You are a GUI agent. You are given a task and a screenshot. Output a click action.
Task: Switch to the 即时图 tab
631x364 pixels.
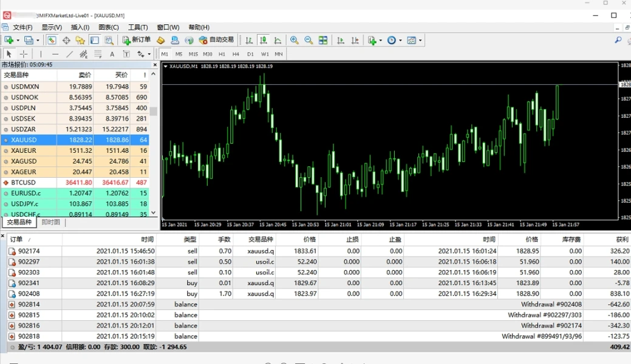(50, 222)
